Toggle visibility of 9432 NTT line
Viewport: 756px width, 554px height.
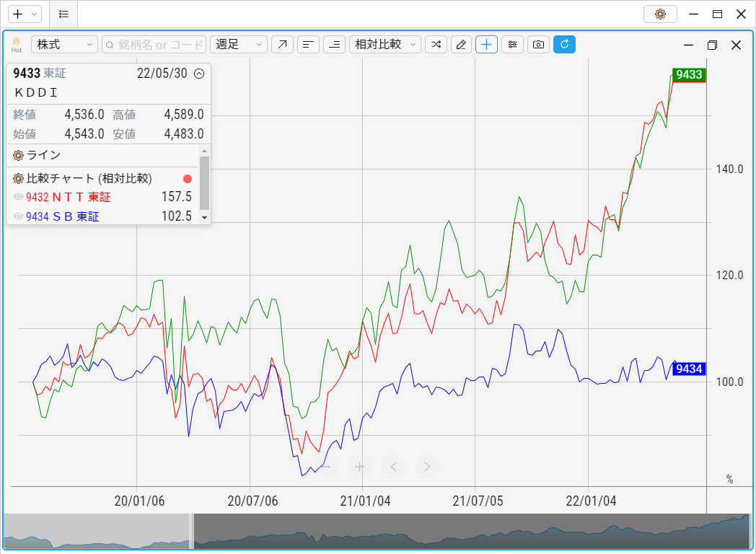tap(18, 197)
